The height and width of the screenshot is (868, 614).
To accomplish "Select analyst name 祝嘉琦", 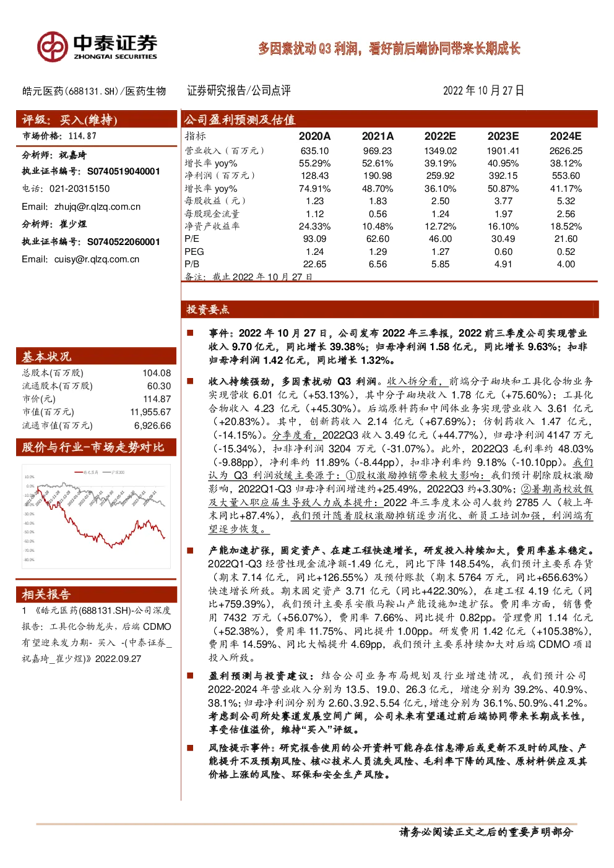I will point(73,155).
